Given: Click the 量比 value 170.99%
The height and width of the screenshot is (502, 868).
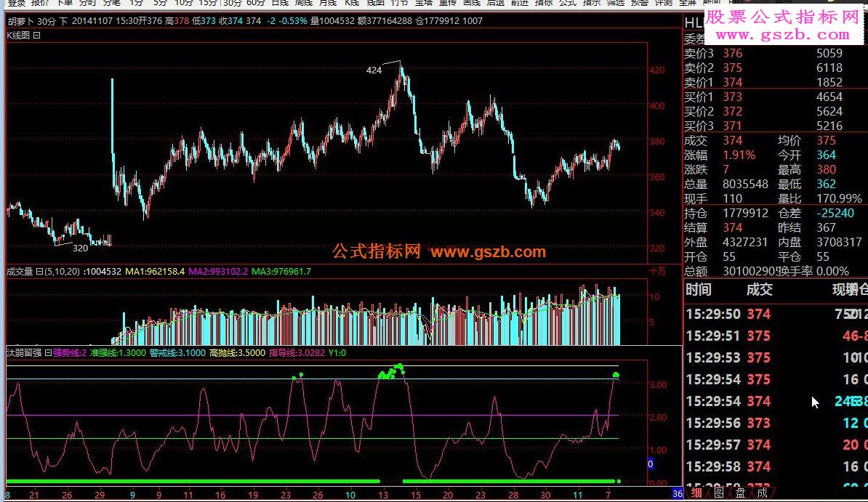Looking at the screenshot, I should pos(839,199).
